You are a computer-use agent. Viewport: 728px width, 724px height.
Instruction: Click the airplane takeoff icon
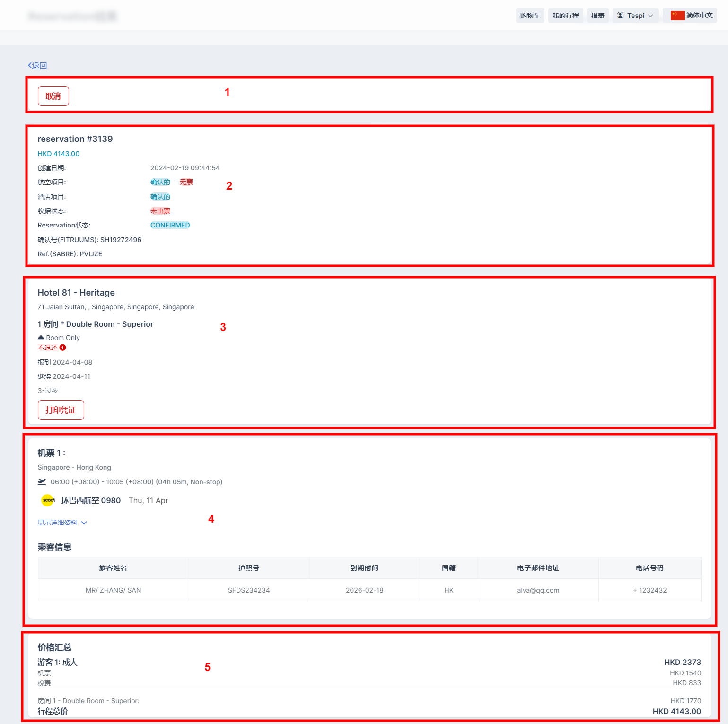(x=42, y=482)
